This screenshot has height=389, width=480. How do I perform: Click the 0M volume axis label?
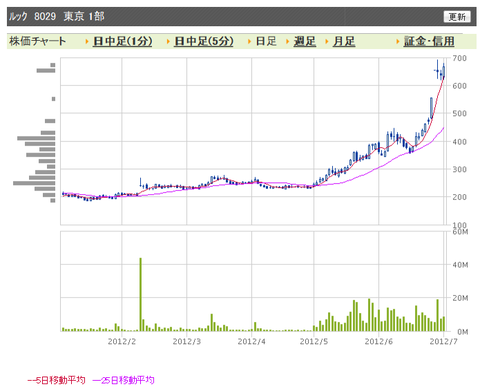[x=463, y=332]
